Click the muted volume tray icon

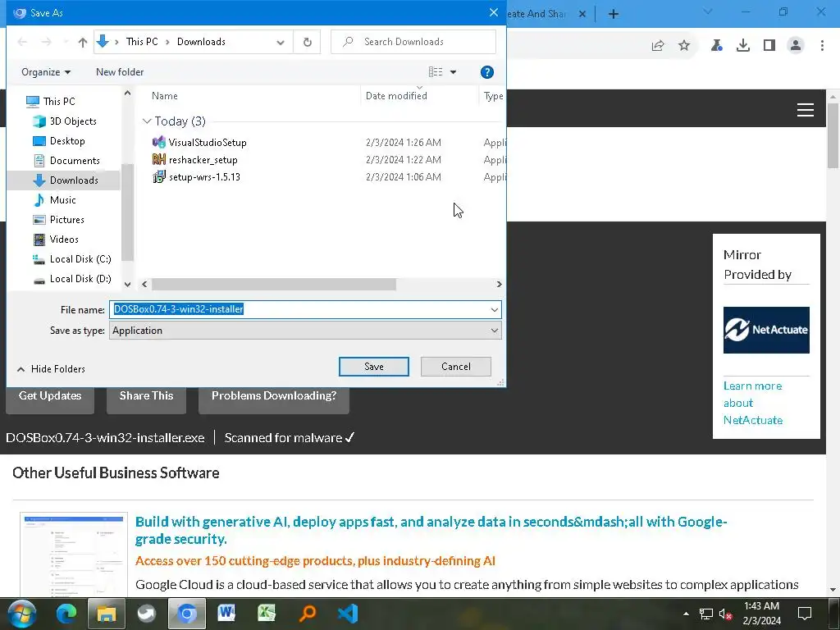pyautogui.click(x=725, y=614)
